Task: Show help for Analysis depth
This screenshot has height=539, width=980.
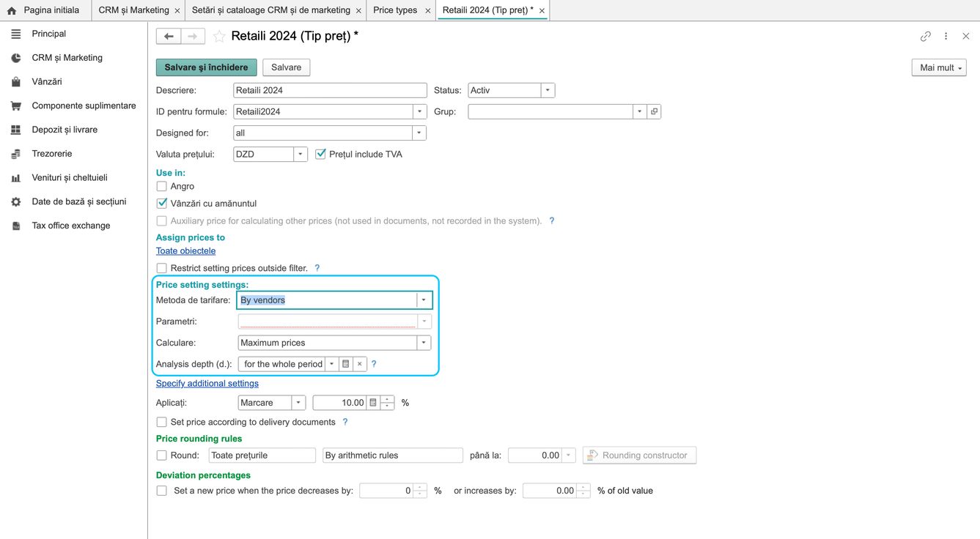Action: click(x=374, y=364)
